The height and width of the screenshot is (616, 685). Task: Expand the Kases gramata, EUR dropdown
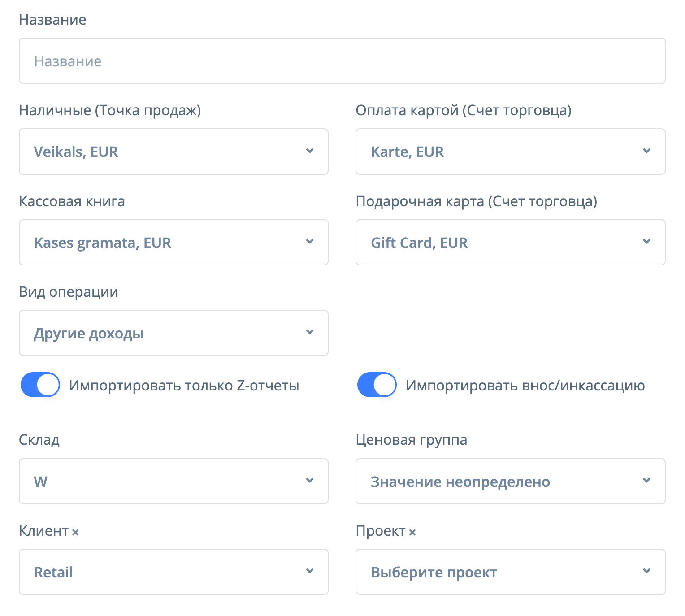173,242
